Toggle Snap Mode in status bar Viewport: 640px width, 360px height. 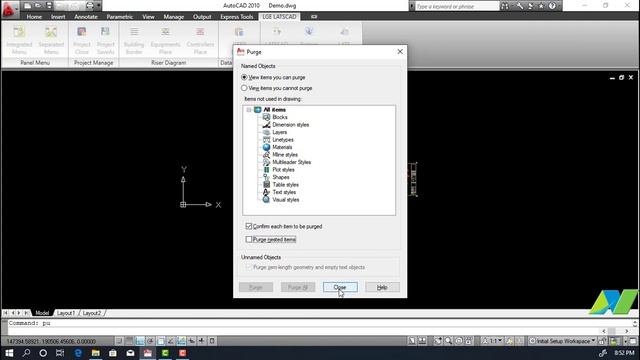[x=119, y=341]
